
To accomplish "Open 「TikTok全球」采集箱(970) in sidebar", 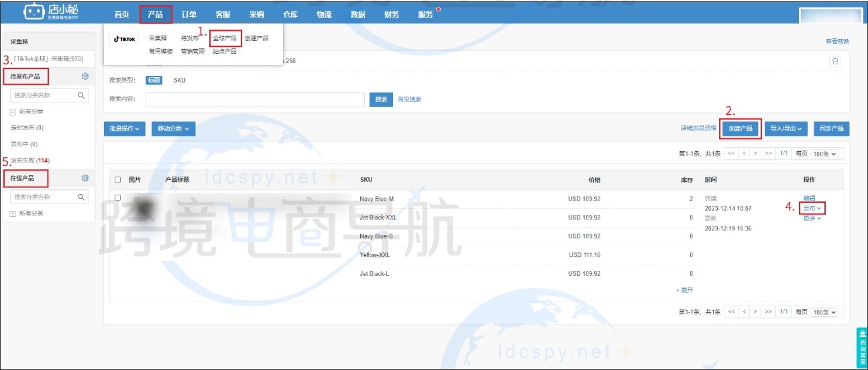I will point(48,59).
